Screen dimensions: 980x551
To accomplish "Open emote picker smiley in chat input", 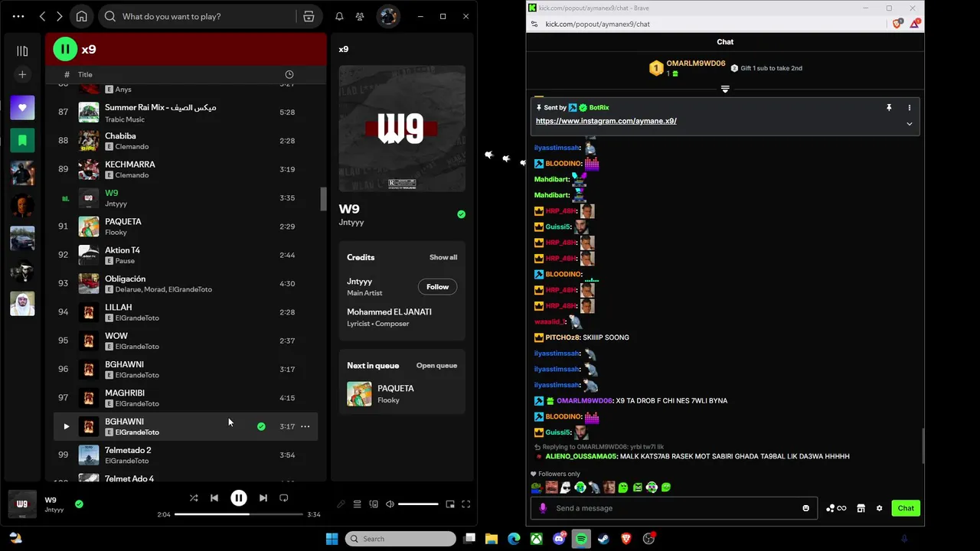I will coord(805,508).
